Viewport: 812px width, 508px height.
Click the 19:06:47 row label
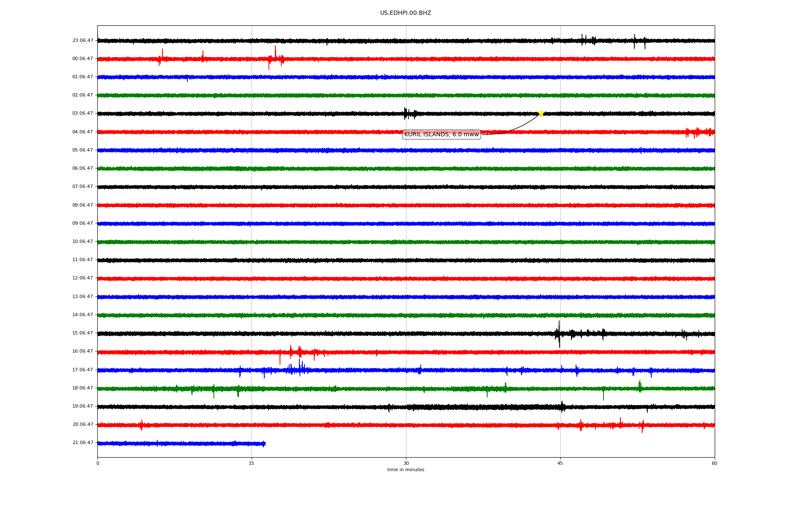pos(83,406)
